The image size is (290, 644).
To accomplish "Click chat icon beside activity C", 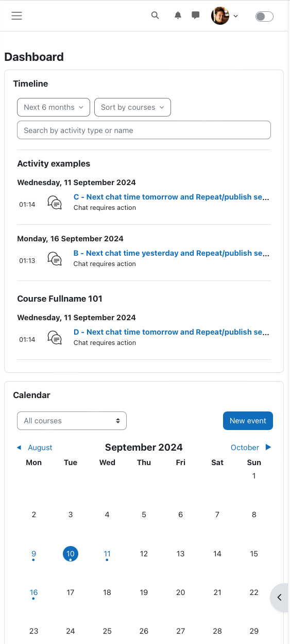I will coord(55,203).
